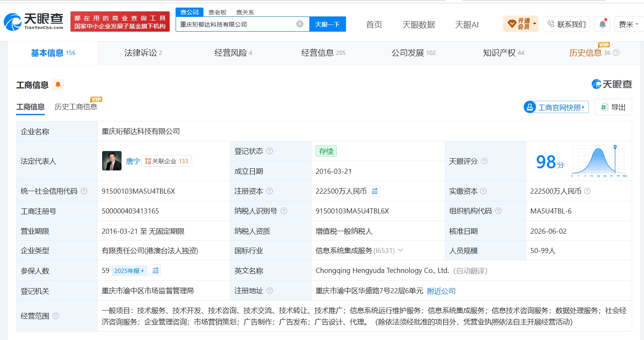
Task: Click the help icon next to 登记状态
Action: 270,151
